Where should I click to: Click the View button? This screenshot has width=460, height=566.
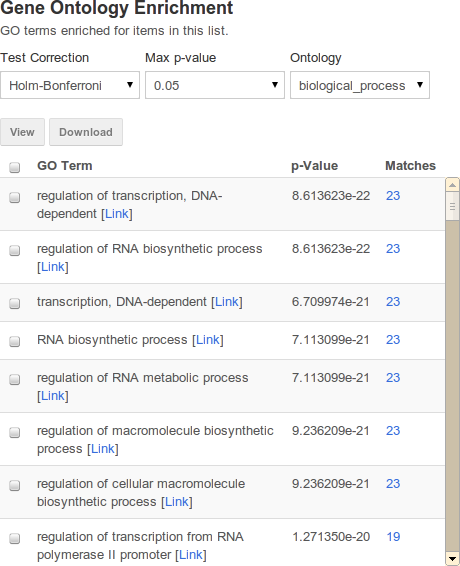(22, 132)
